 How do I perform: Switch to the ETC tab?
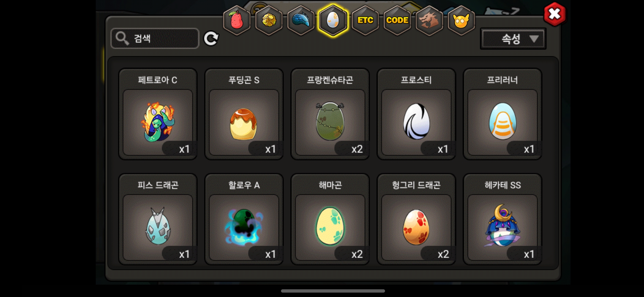[x=365, y=20]
